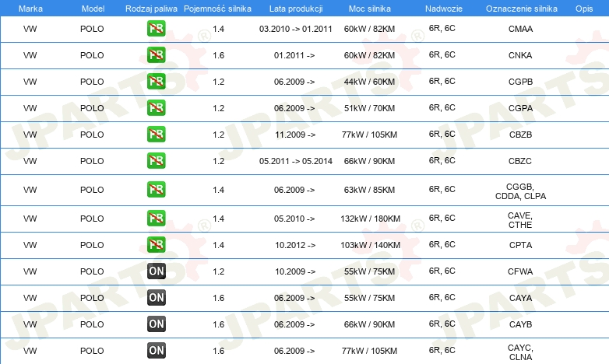Click the Marka column header
Viewport: 609px width, 364px height.
click(x=30, y=9)
